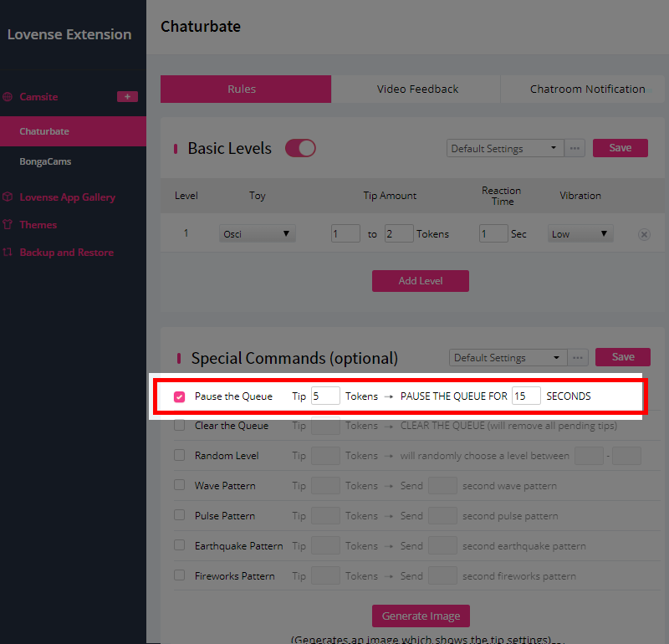The width and height of the screenshot is (669, 644).
Task: Click Earthquake Pattern tip field
Action: point(325,546)
